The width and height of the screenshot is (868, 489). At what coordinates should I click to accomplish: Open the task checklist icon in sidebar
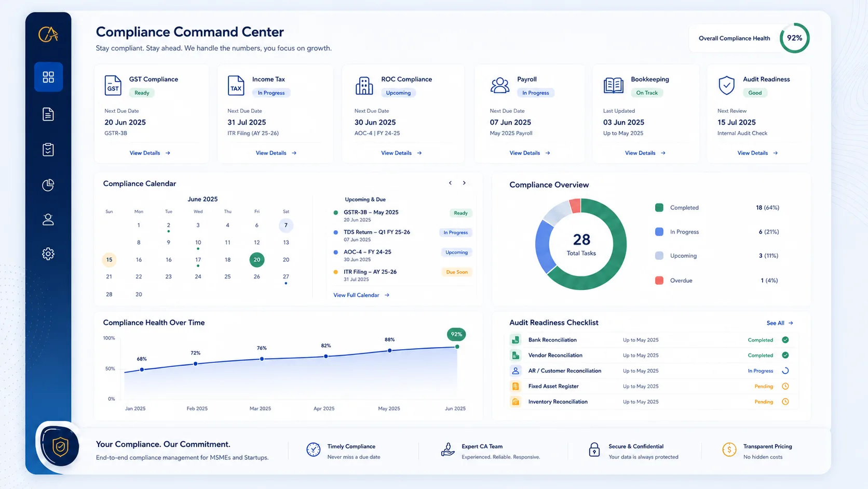point(48,150)
